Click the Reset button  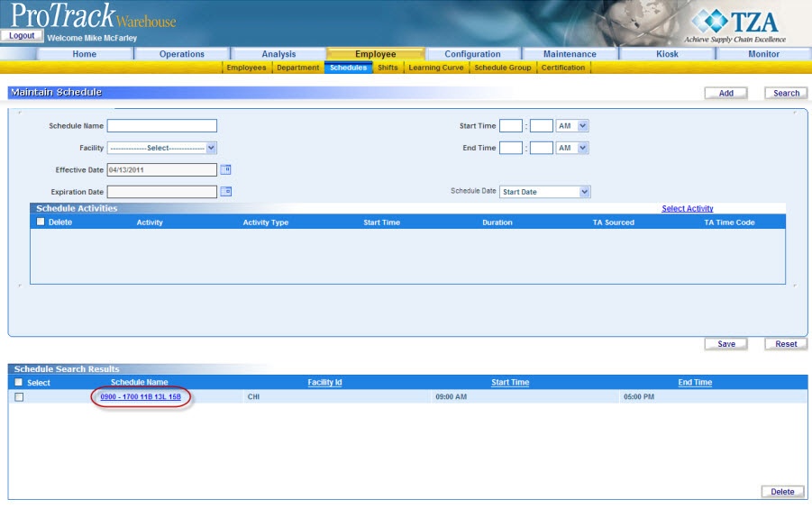coord(786,344)
